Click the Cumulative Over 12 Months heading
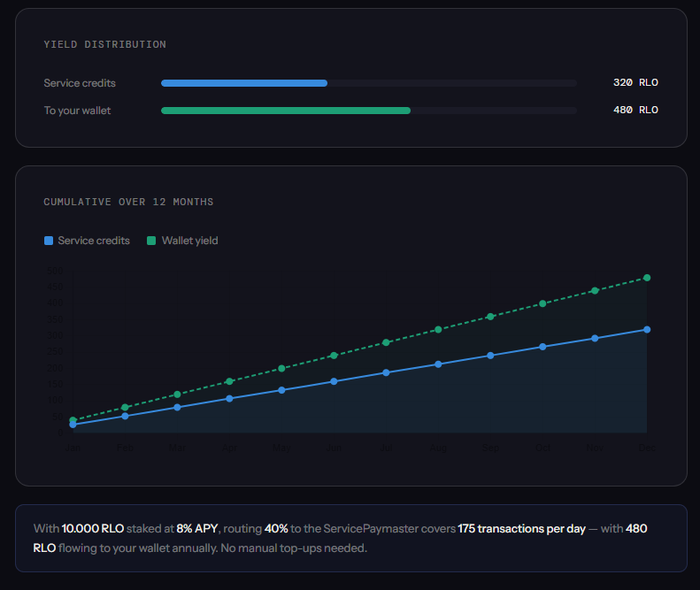The height and width of the screenshot is (590, 700). click(128, 202)
